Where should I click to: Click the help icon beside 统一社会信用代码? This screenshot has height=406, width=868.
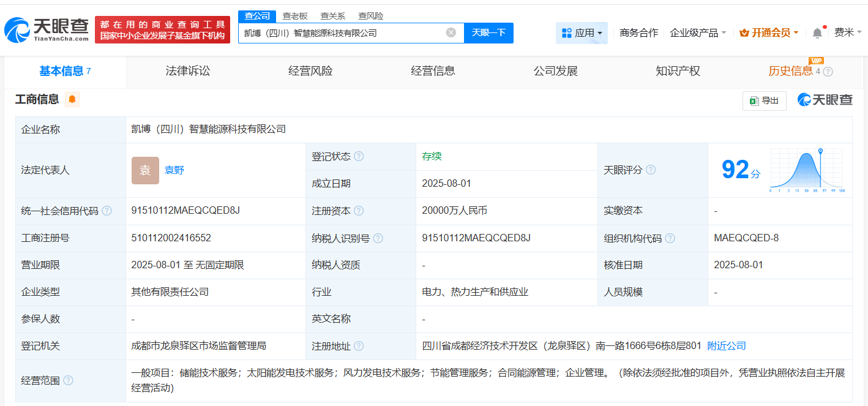pos(107,211)
